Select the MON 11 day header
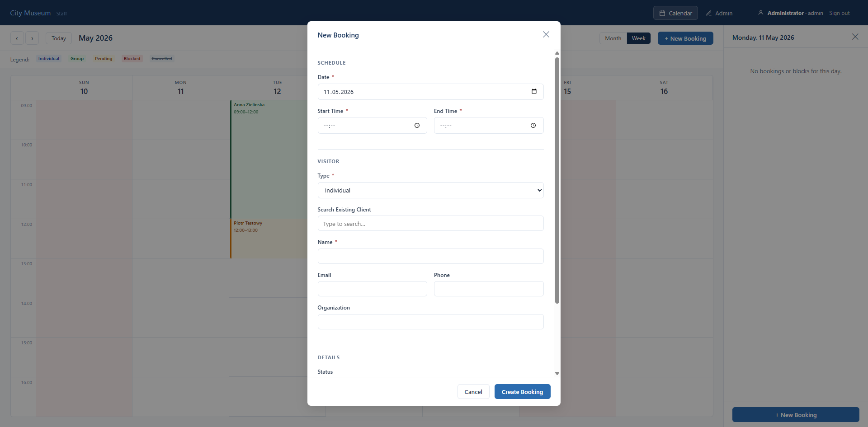 (181, 88)
